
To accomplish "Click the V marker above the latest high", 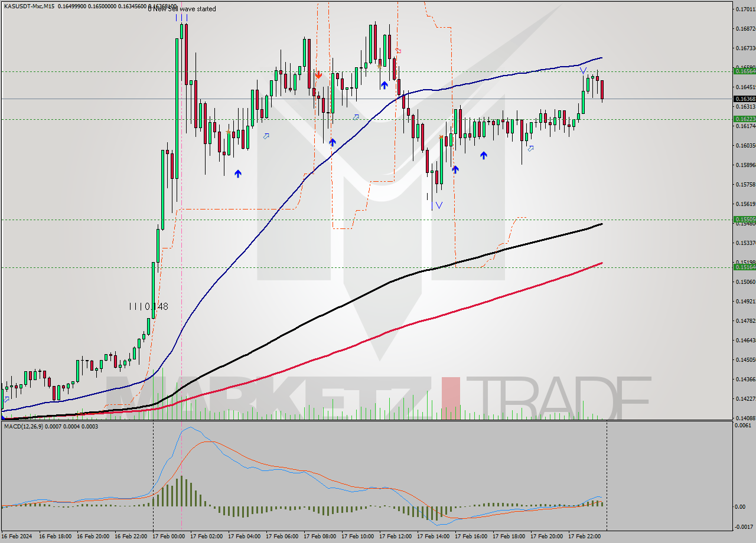I will click(x=583, y=71).
